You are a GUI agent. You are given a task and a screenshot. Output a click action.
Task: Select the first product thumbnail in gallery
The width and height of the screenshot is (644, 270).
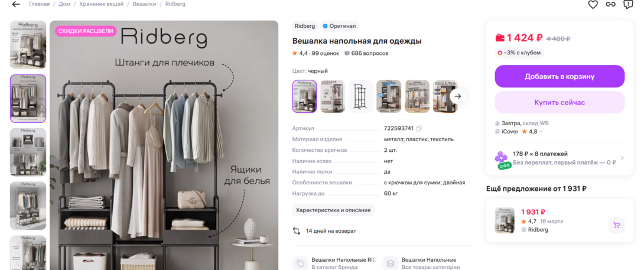pos(28,44)
